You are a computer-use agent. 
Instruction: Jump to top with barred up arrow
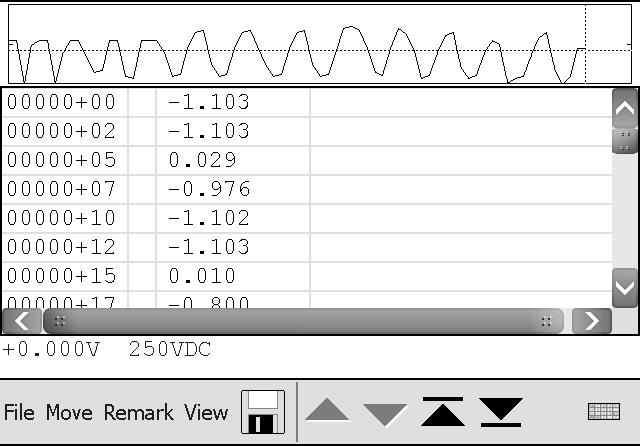442,412
